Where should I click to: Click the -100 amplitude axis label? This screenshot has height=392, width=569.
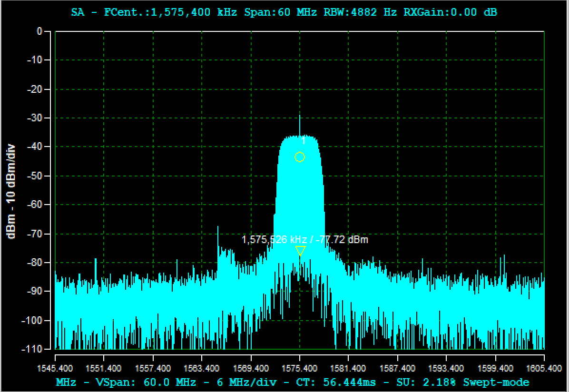click(32, 320)
